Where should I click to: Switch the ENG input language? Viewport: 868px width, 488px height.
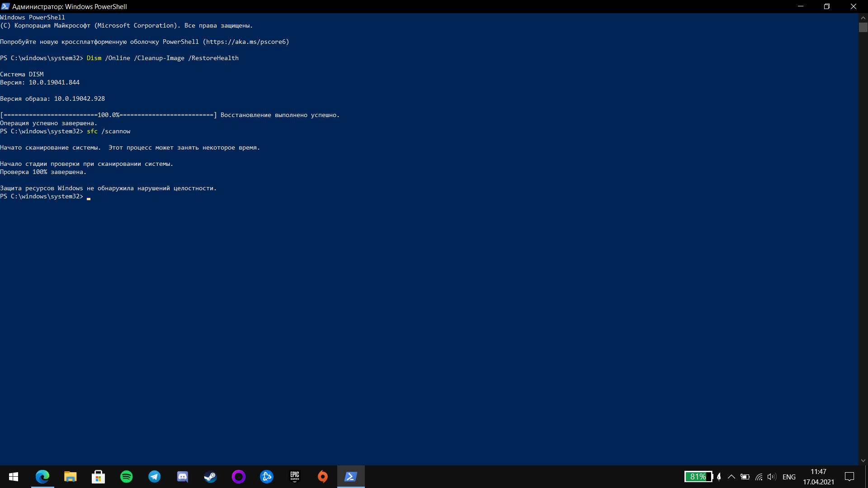789,477
